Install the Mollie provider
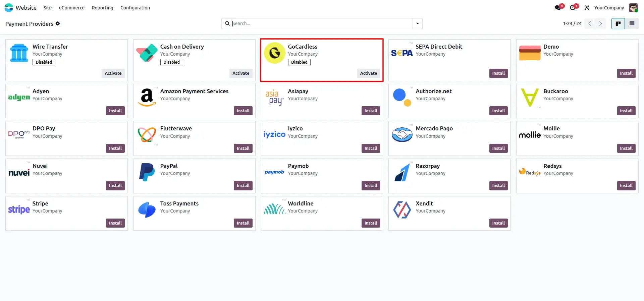644x301 pixels. coord(626,148)
